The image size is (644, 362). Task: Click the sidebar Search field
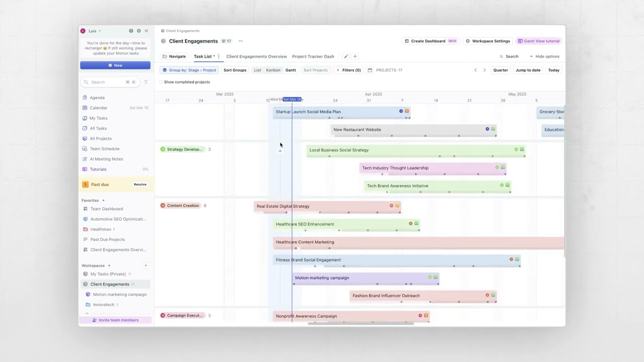tap(110, 82)
